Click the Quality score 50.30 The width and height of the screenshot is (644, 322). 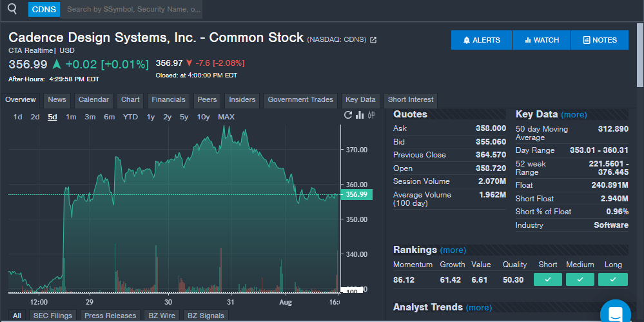(x=513, y=280)
